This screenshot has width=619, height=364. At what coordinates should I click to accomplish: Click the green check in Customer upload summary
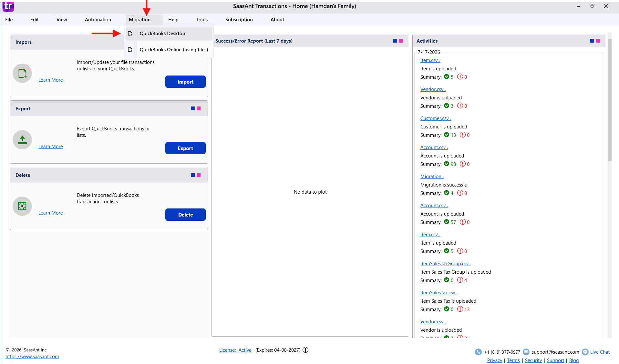pyautogui.click(x=447, y=135)
